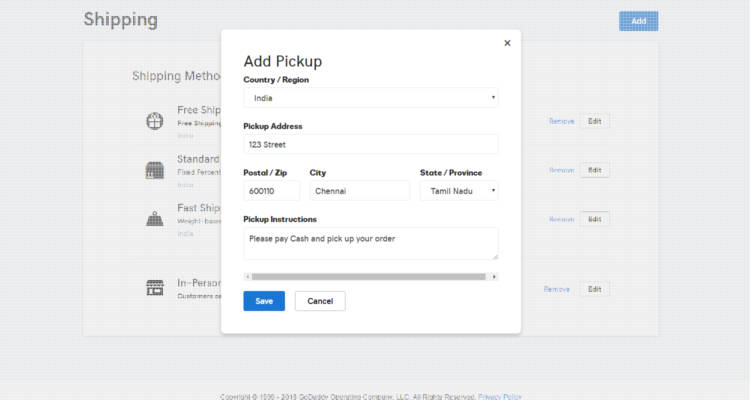The image size is (750, 400).
Task: Edit the In-Person pickup method
Action: (594, 289)
